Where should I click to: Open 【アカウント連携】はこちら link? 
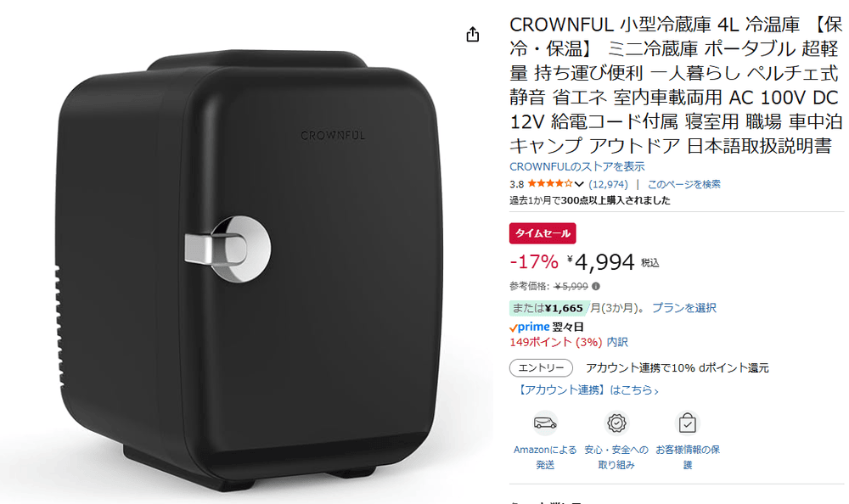pos(587,390)
